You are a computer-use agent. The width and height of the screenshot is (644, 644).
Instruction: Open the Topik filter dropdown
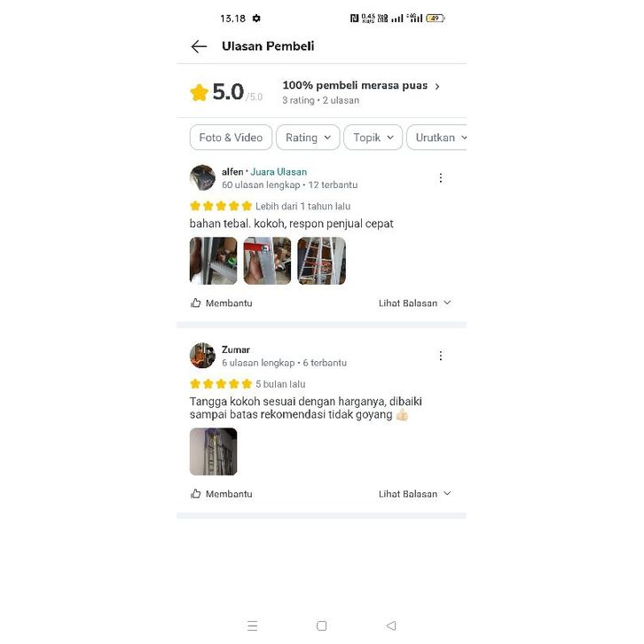coord(373,137)
